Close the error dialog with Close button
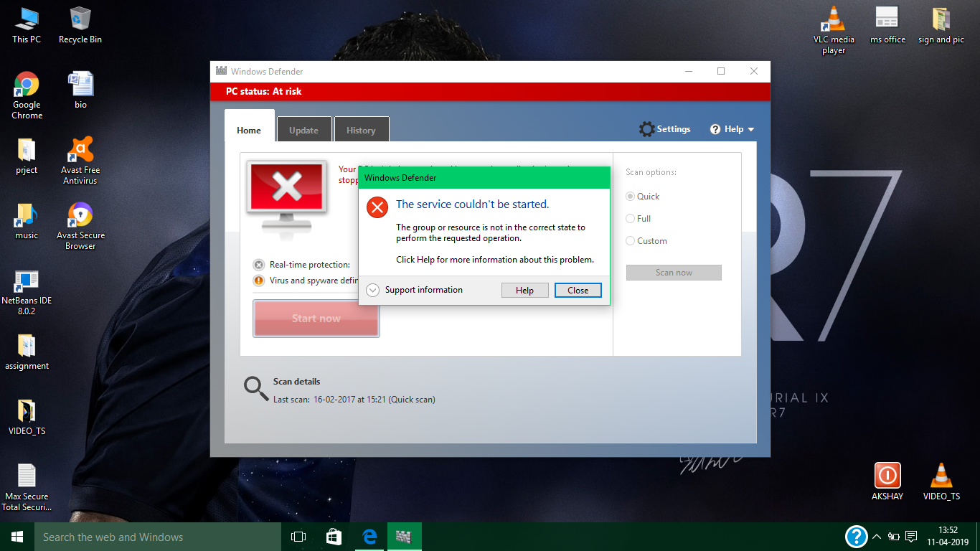The width and height of the screenshot is (980, 551). click(578, 291)
